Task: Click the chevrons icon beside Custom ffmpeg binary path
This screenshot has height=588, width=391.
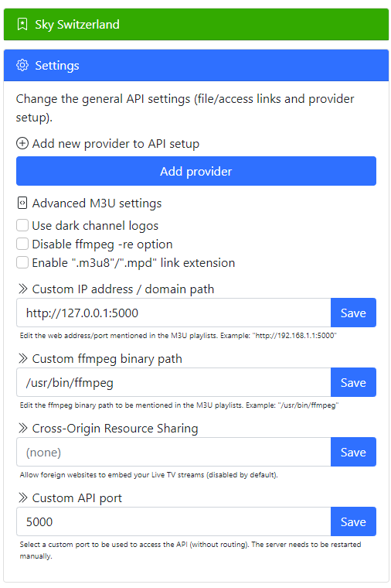Action: [x=23, y=358]
